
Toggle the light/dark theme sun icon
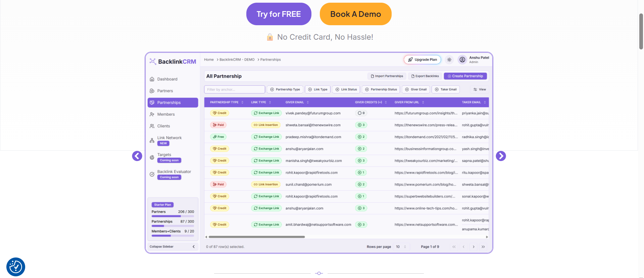point(449,59)
